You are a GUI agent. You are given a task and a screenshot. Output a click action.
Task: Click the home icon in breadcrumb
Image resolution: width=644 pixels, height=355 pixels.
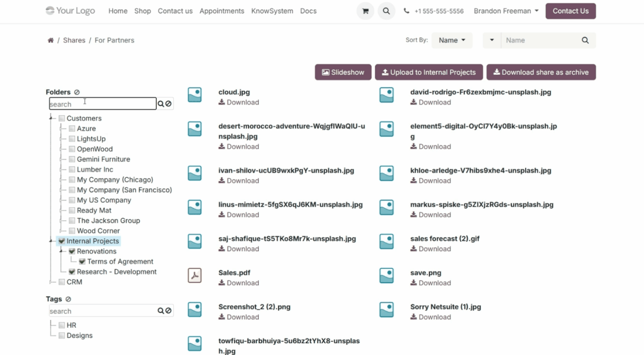(x=51, y=40)
